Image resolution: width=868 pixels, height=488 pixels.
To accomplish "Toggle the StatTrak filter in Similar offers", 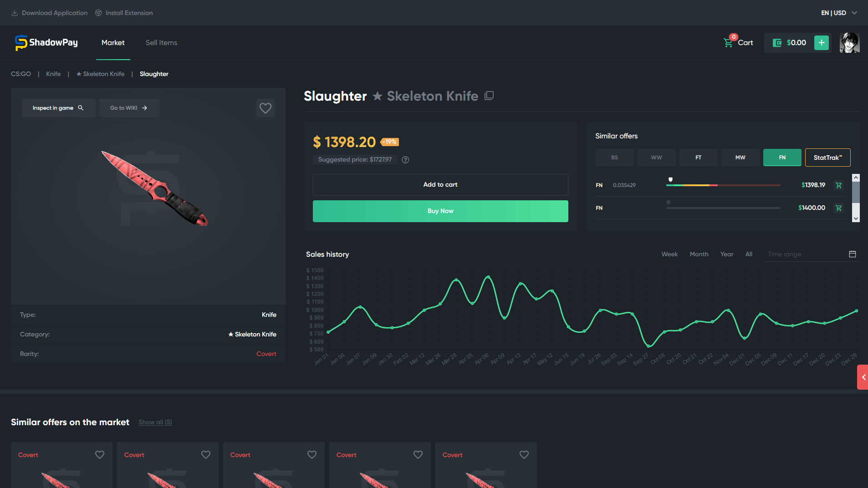I will pyautogui.click(x=827, y=157).
